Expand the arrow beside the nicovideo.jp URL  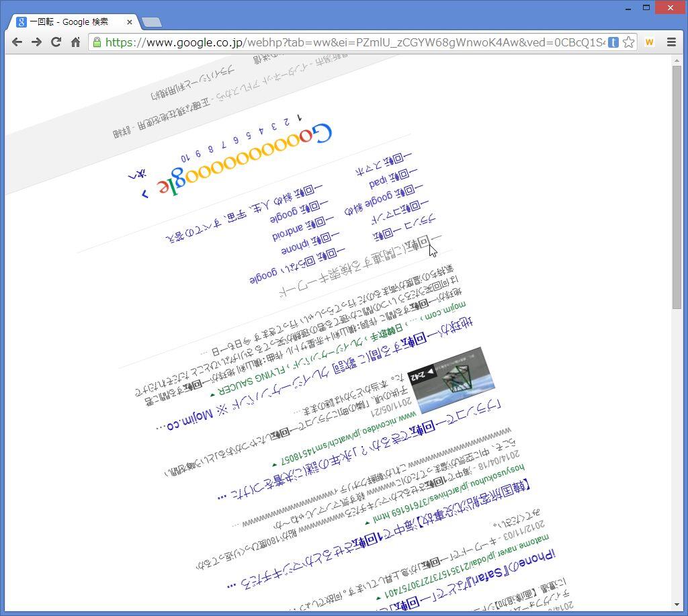[x=274, y=464]
